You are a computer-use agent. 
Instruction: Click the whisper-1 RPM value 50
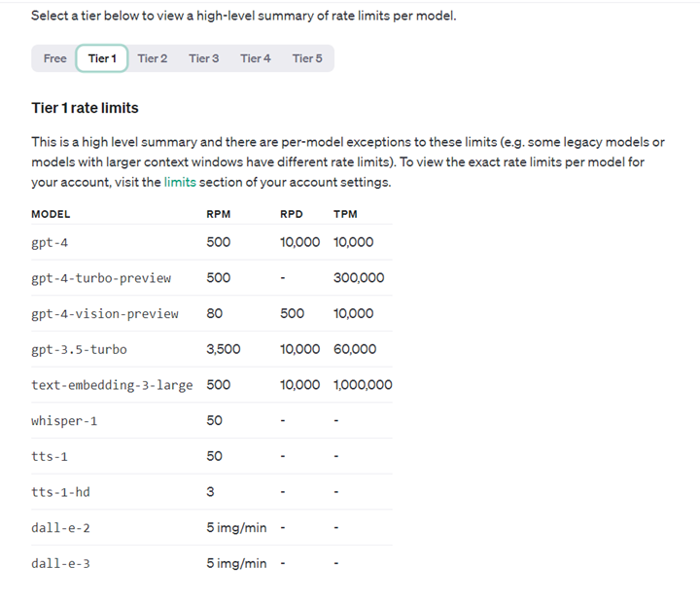[214, 421]
